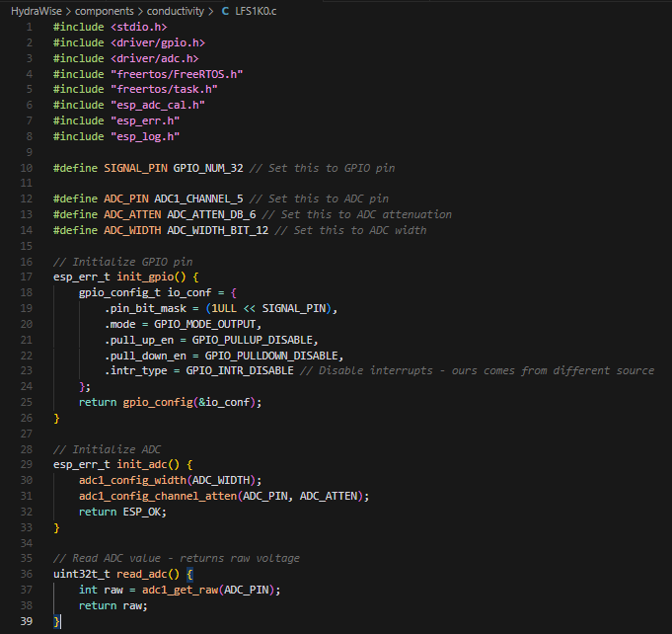Screen dimensions: 672x634
Task: Select line number 39 in the gutter
Action: click(x=26, y=620)
